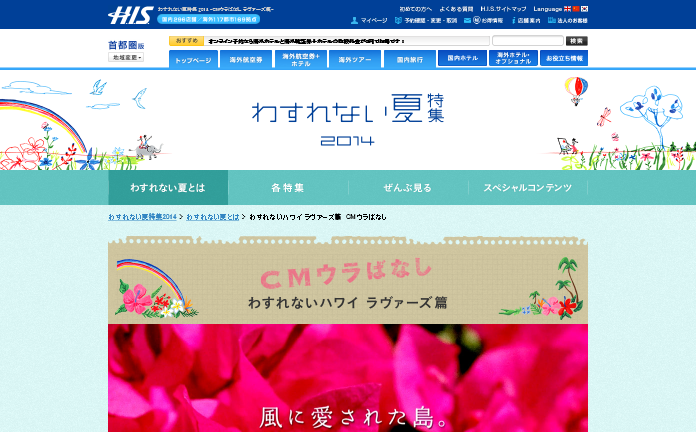The image size is (696, 432).
Task: Open the 海外ホテル・オプショナル tab
Action: [513, 58]
